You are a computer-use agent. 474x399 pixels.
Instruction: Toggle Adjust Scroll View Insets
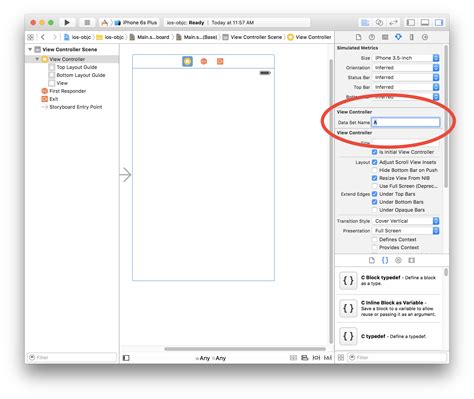click(x=374, y=162)
